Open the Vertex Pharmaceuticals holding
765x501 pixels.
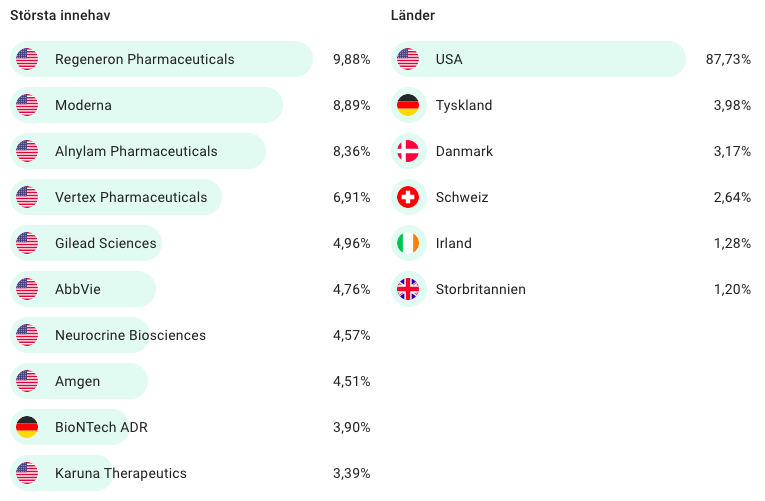(131, 197)
